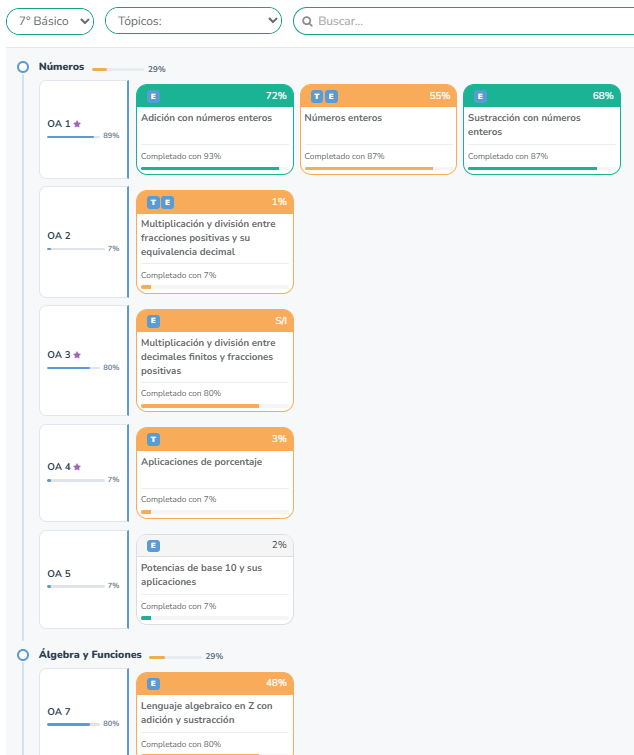The width and height of the screenshot is (634, 755).
Task: Open Multiplicación y división entre fracciones positivas card
Action: pyautogui.click(x=214, y=238)
